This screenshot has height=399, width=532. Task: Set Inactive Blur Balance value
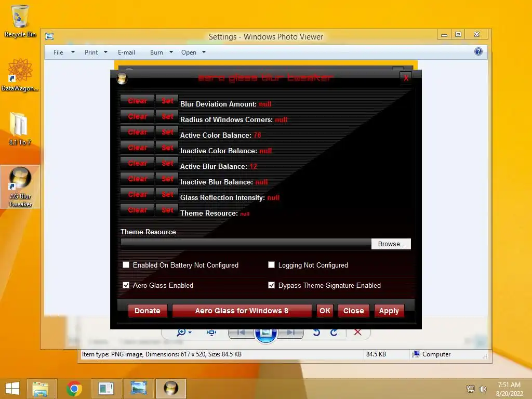coord(167,179)
